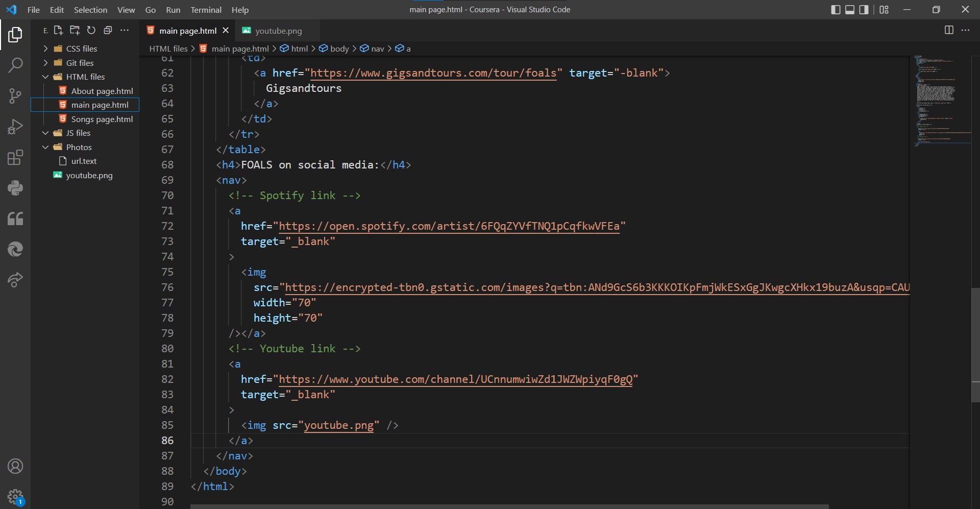Open the Manage settings gear
This screenshot has height=509, width=980.
point(15,496)
